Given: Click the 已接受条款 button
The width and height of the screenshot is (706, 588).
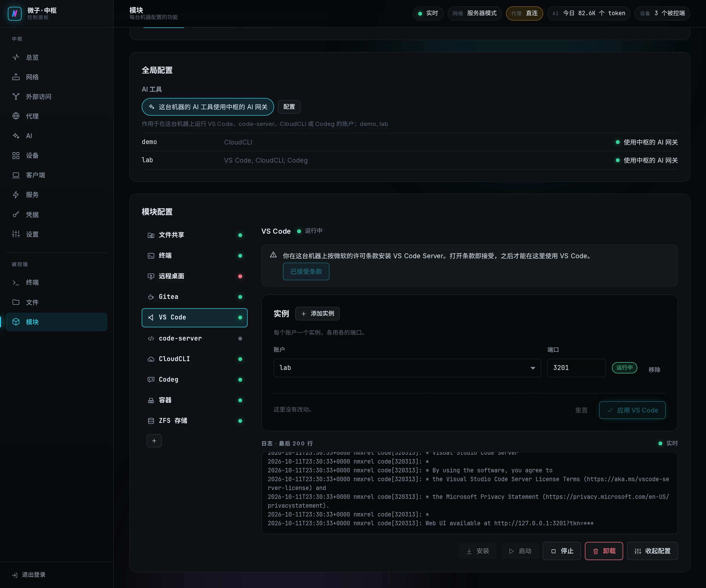Looking at the screenshot, I should [x=306, y=271].
